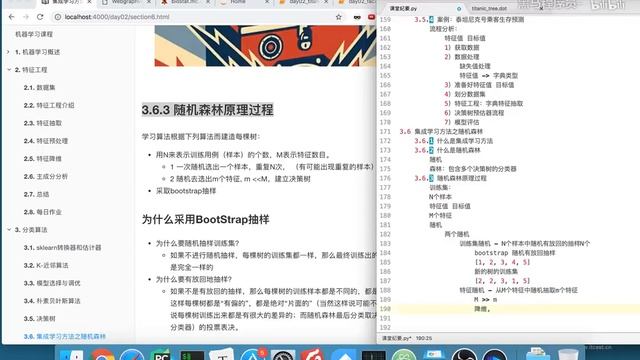Close the Home browser tab
This screenshot has width=640, height=360.
point(267,2)
